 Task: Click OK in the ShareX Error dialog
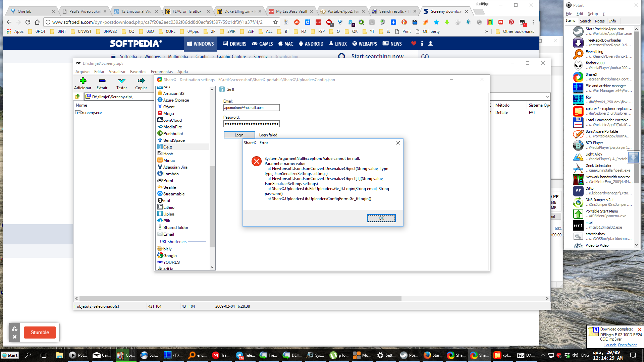381,218
